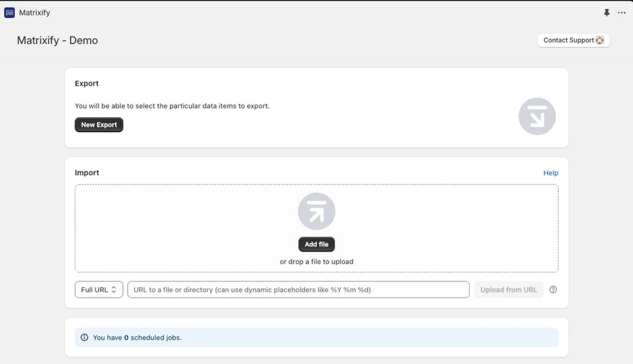Click the Import upload arrow circle icon
The image size is (633, 364).
click(x=316, y=211)
